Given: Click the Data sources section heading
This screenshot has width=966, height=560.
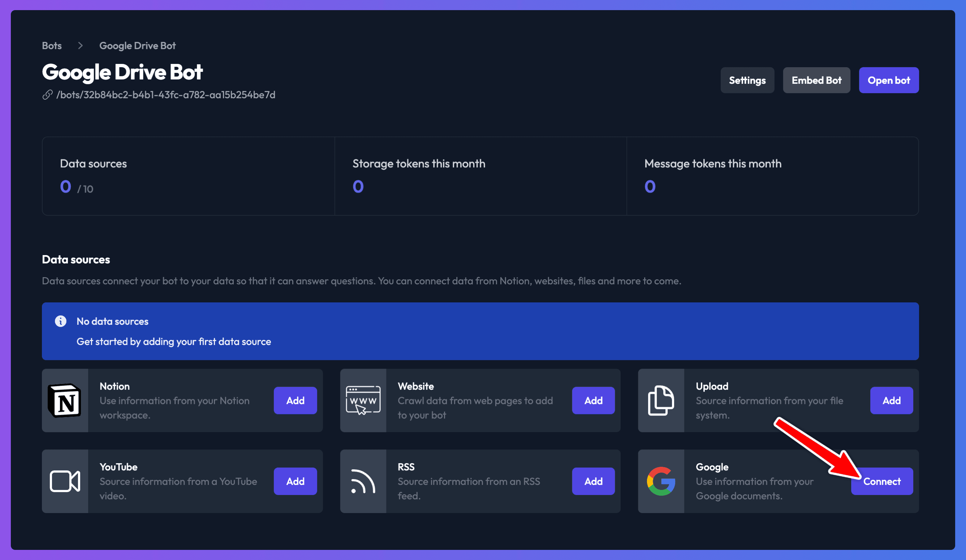Looking at the screenshot, I should [x=76, y=259].
